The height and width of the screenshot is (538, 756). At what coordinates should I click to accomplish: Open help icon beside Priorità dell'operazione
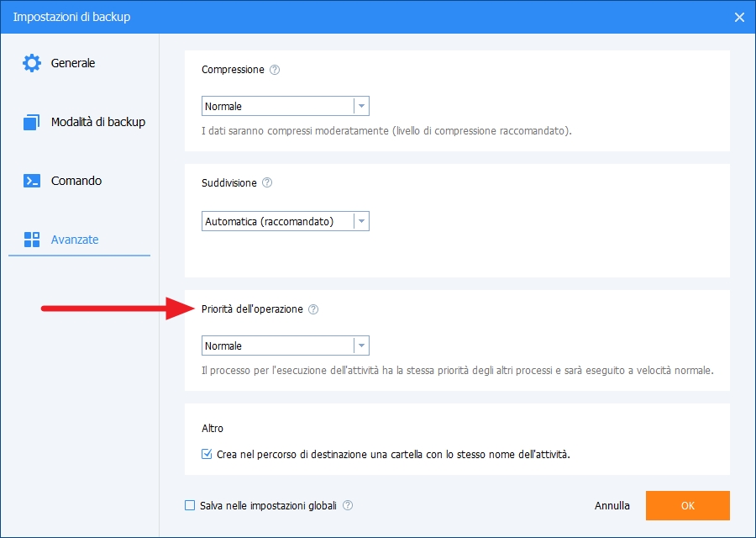(313, 309)
